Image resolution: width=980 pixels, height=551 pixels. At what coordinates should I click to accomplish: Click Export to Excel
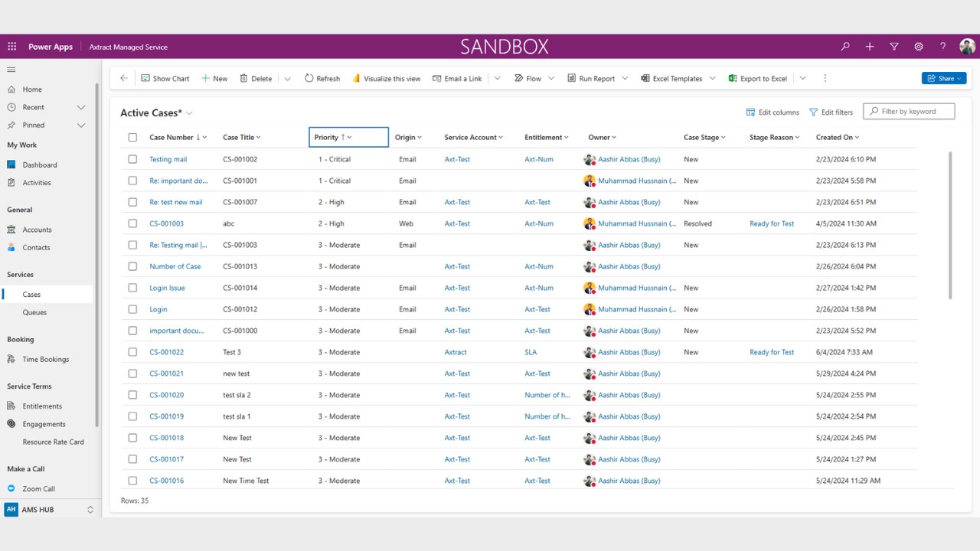758,78
